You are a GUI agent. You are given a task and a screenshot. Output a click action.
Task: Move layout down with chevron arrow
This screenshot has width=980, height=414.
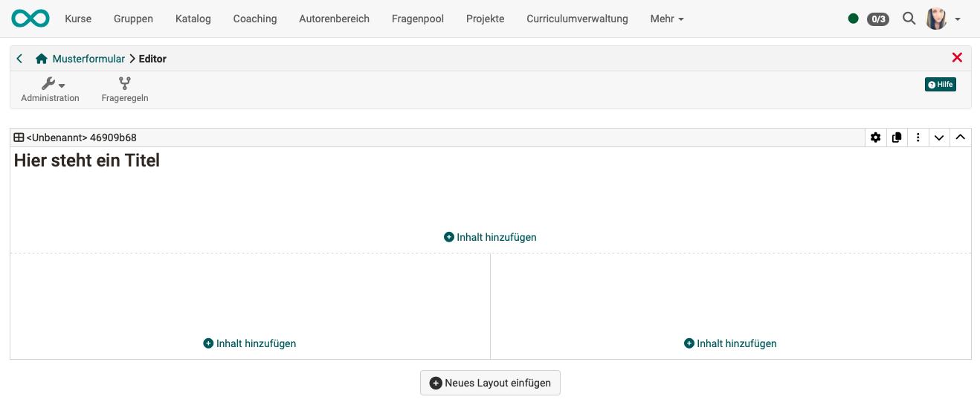(x=939, y=138)
